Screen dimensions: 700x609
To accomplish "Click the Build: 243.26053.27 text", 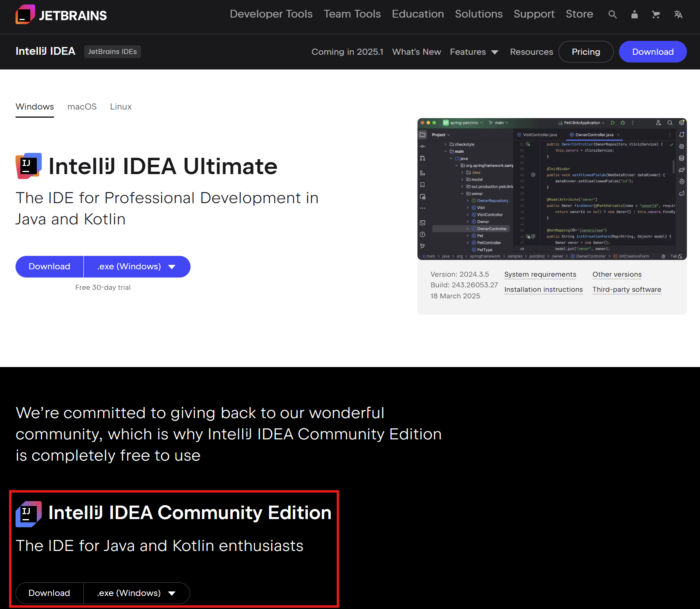I will click(464, 285).
